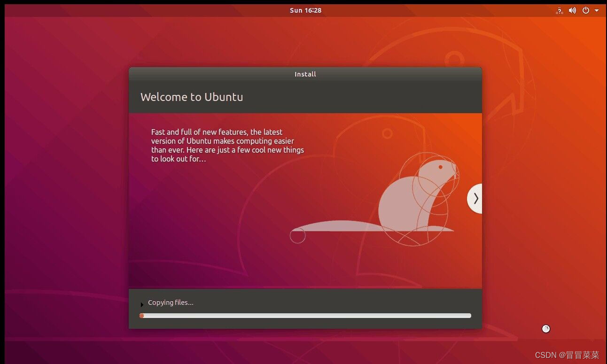Click the installation progress bar

pyautogui.click(x=305, y=316)
